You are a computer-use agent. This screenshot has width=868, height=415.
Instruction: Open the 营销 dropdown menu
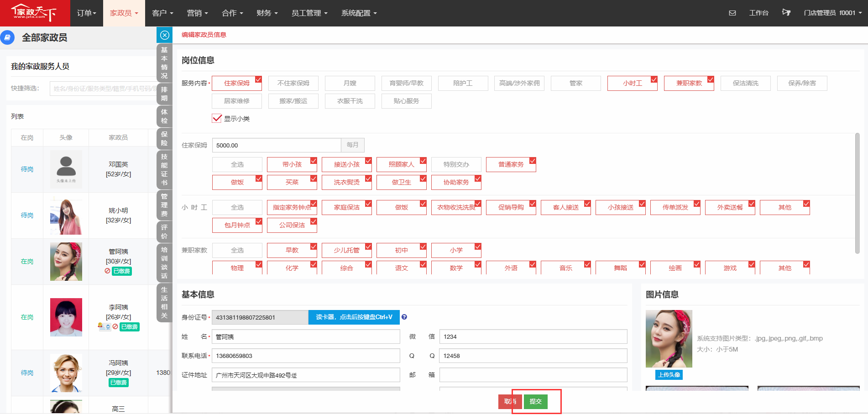click(x=198, y=13)
